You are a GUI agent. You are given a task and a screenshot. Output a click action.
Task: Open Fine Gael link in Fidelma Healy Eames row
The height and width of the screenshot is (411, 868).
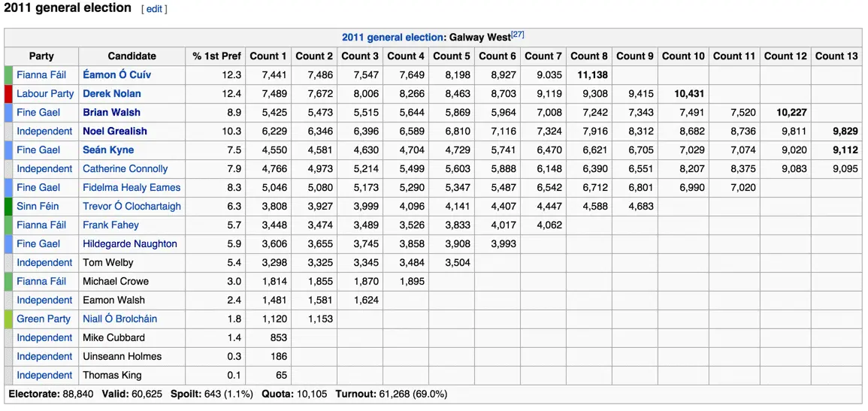pos(37,188)
